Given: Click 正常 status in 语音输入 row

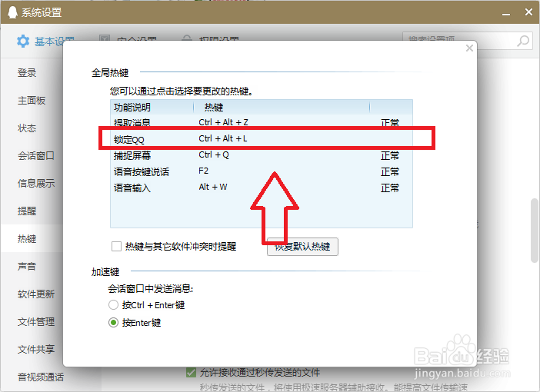Looking at the screenshot, I should (x=390, y=188).
